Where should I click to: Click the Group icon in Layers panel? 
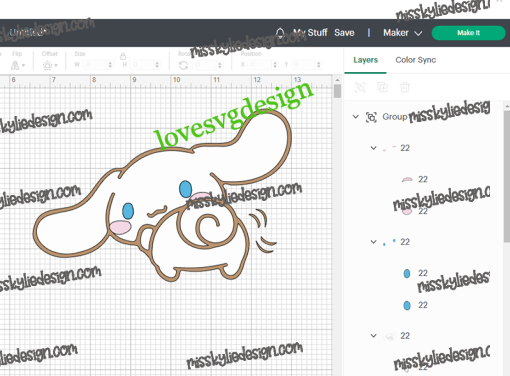coord(360,87)
